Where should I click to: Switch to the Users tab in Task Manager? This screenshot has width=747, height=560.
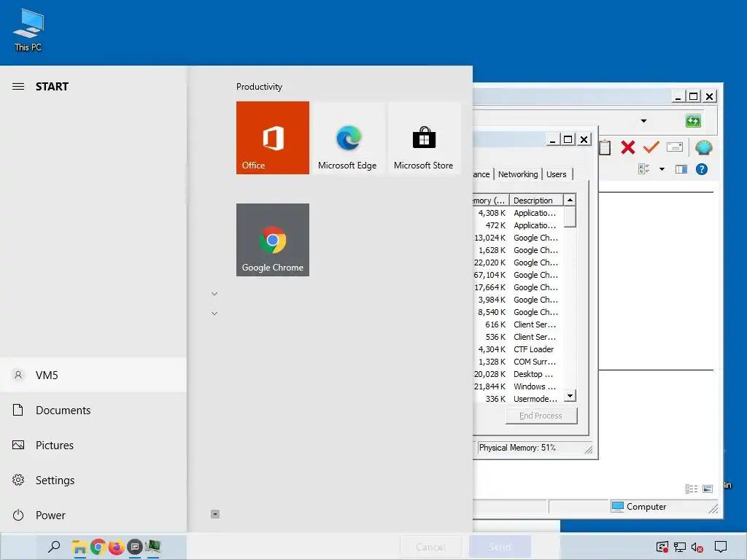tap(557, 174)
